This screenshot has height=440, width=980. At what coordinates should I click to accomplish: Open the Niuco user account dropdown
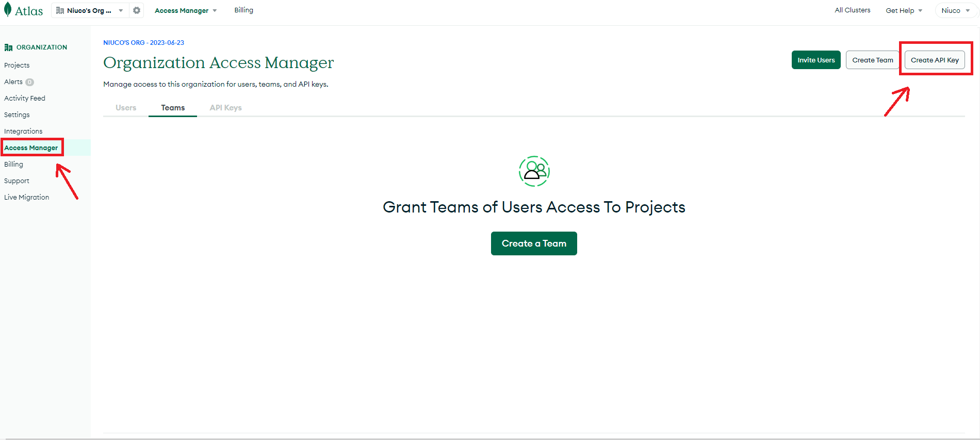(x=956, y=10)
